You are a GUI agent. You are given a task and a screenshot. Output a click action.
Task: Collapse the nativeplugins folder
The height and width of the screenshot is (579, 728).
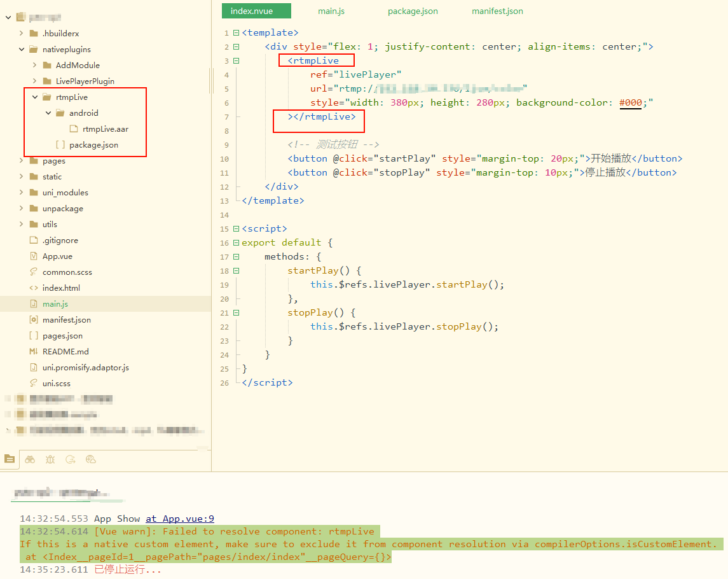[22, 49]
